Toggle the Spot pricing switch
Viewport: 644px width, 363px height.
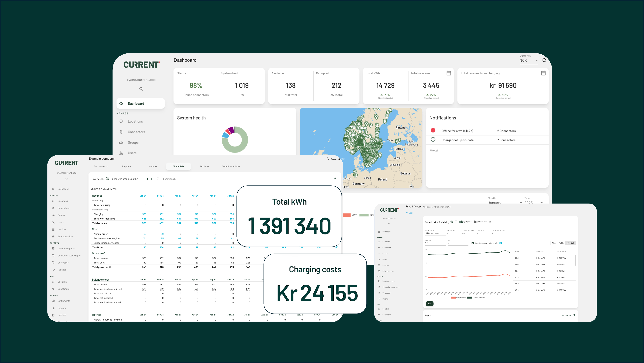pos(461,222)
